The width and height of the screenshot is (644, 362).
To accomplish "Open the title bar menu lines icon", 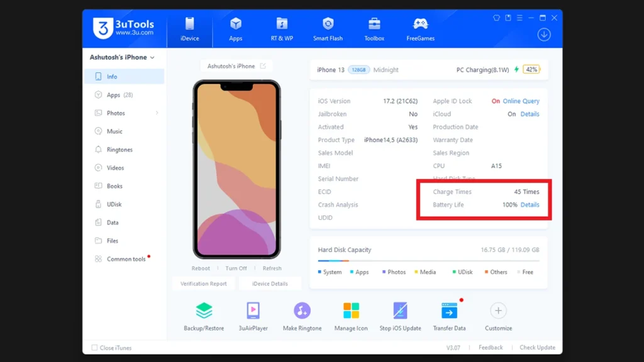I will tap(519, 18).
